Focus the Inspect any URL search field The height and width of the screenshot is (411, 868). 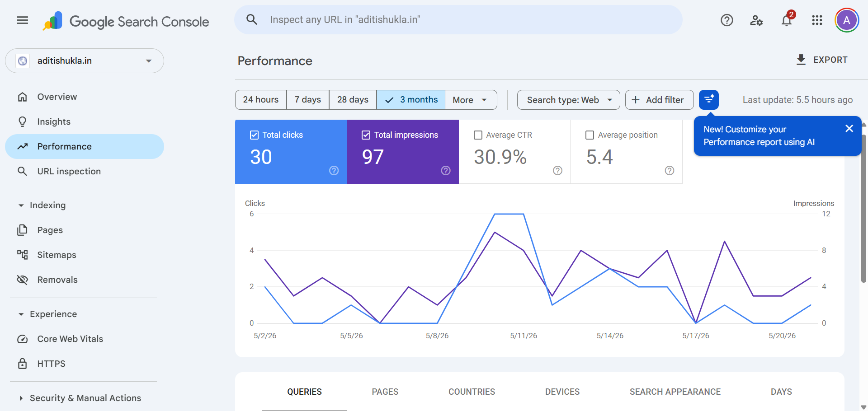[458, 20]
